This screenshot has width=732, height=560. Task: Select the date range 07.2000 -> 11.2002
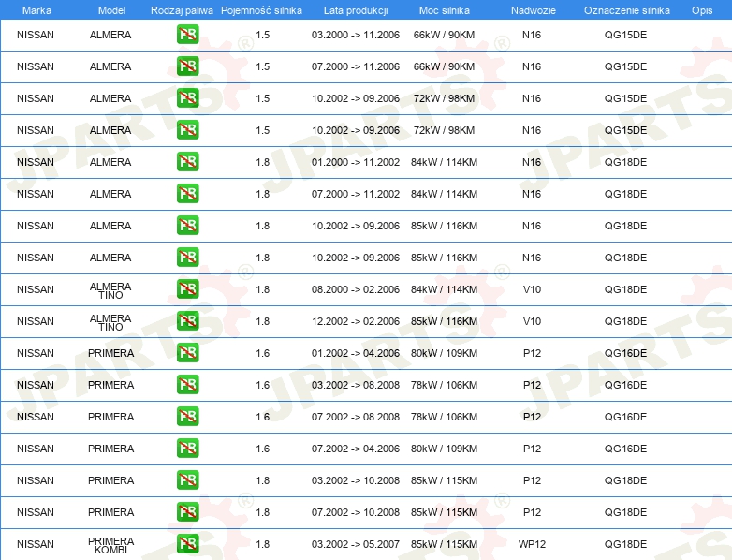click(356, 194)
